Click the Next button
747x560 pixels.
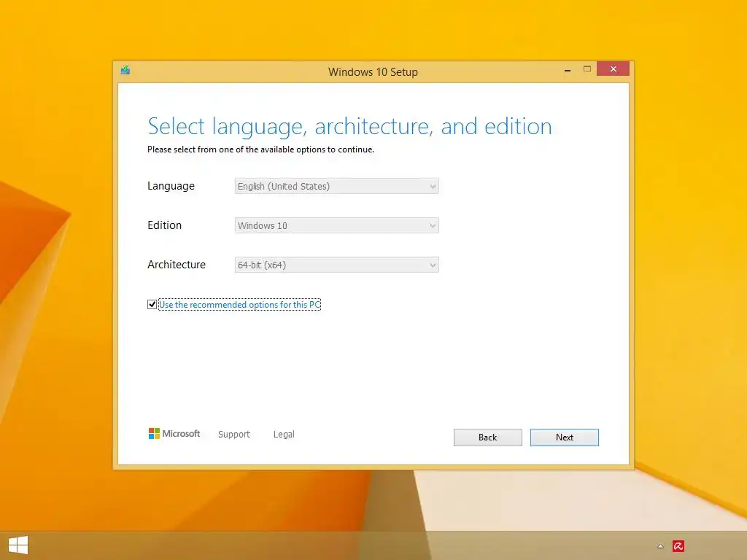click(565, 437)
